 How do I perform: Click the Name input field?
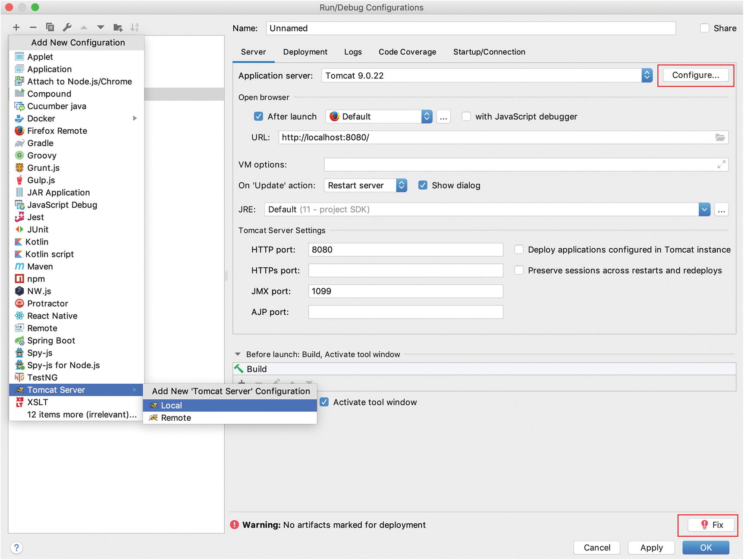[471, 28]
